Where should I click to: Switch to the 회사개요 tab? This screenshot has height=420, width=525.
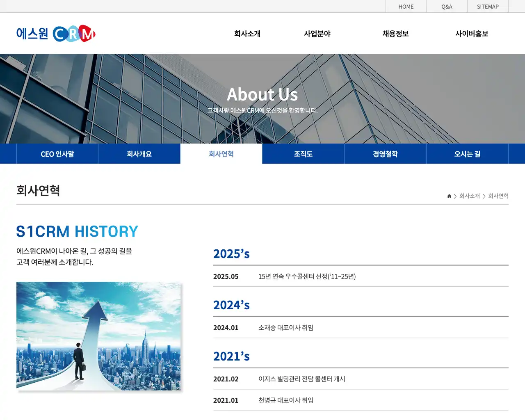click(x=139, y=153)
